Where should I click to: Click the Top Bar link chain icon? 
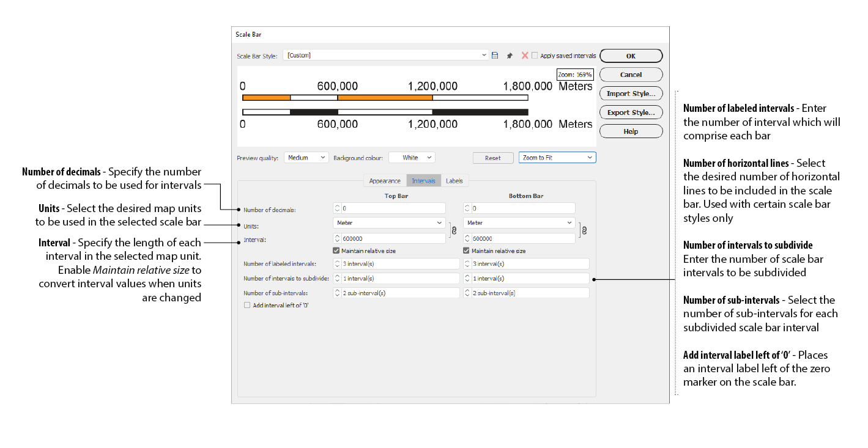(x=454, y=230)
